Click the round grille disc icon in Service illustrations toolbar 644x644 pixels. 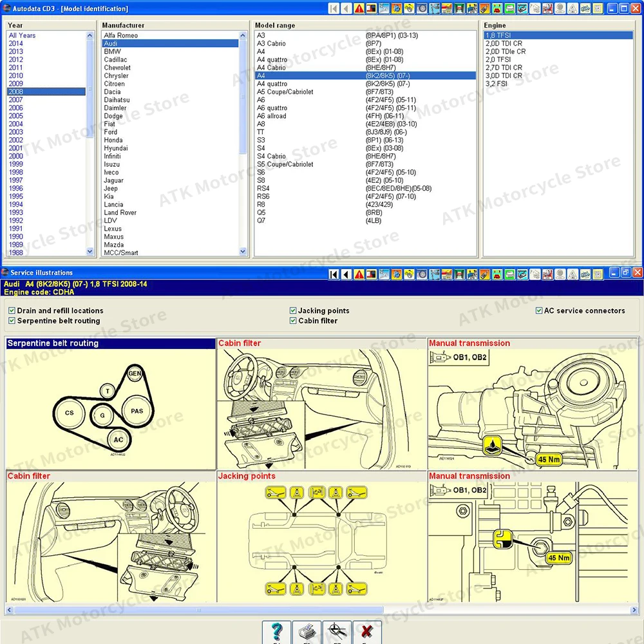[560, 274]
